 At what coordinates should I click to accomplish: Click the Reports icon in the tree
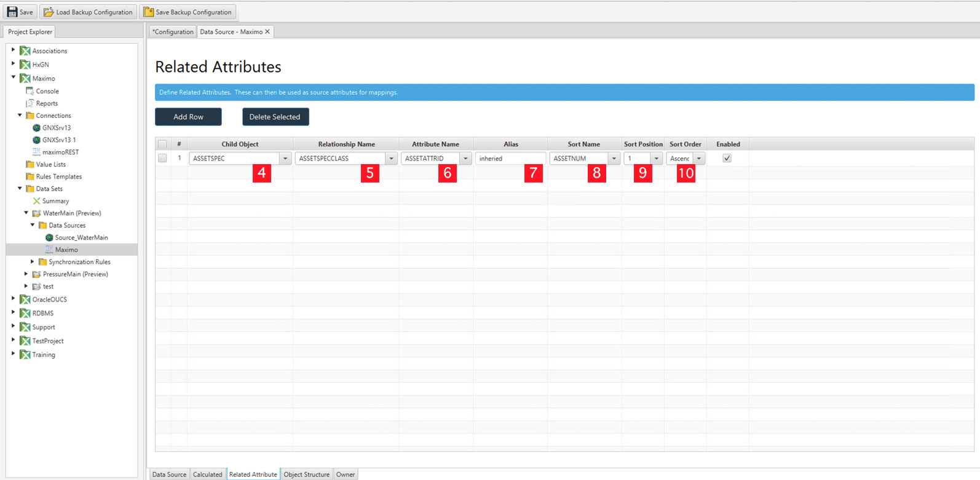point(30,103)
